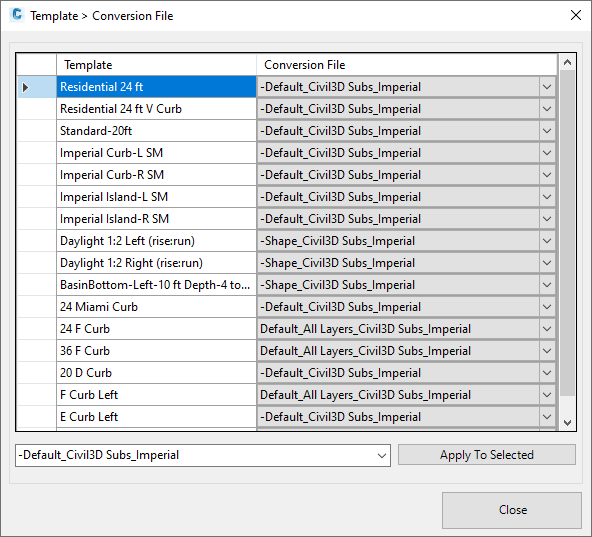The image size is (592, 537).
Task: Click Apply To Selected button
Action: point(487,455)
